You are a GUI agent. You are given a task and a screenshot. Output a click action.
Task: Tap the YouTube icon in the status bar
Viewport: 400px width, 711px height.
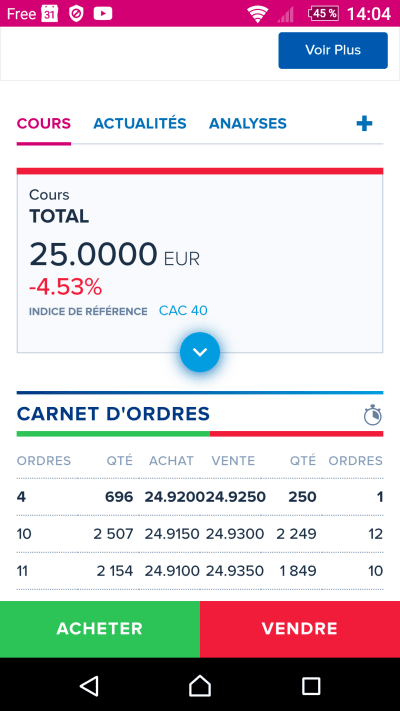(103, 14)
